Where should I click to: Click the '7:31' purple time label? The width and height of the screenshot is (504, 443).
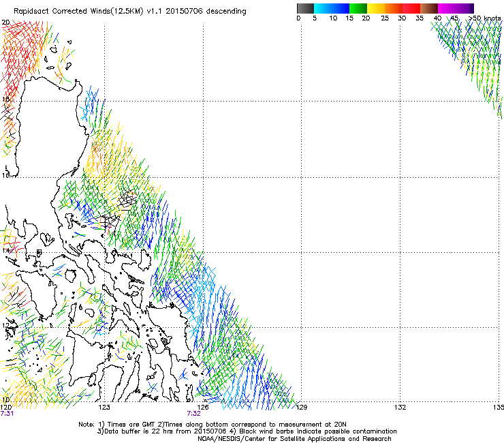tap(7, 414)
